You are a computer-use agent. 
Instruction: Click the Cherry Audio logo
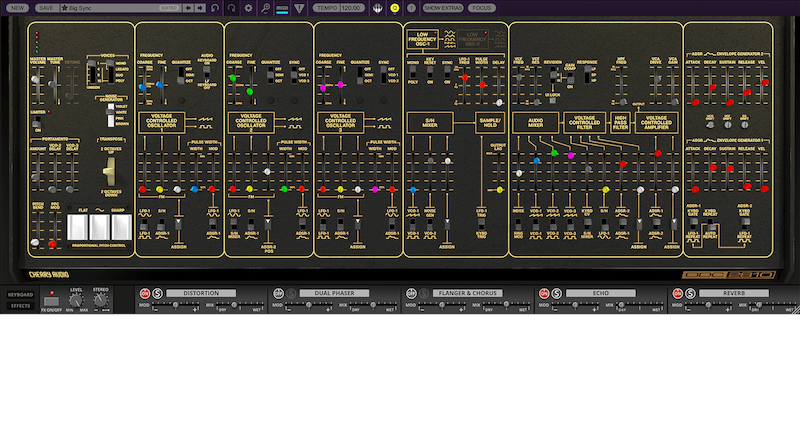click(x=49, y=275)
